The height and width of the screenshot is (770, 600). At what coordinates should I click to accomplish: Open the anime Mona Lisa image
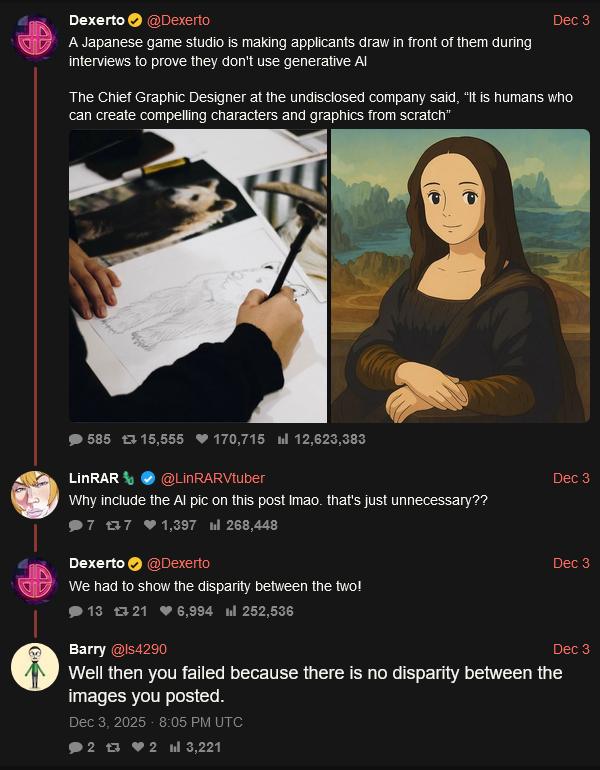click(460, 275)
